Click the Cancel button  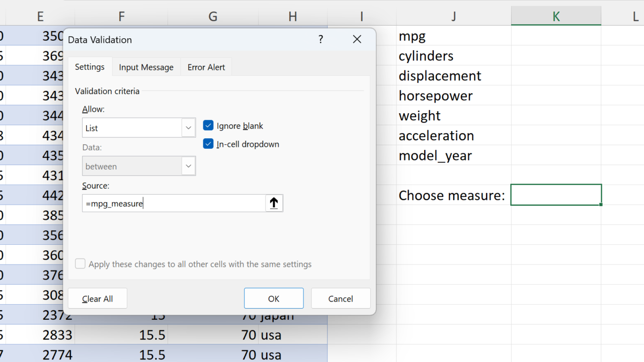click(x=341, y=299)
